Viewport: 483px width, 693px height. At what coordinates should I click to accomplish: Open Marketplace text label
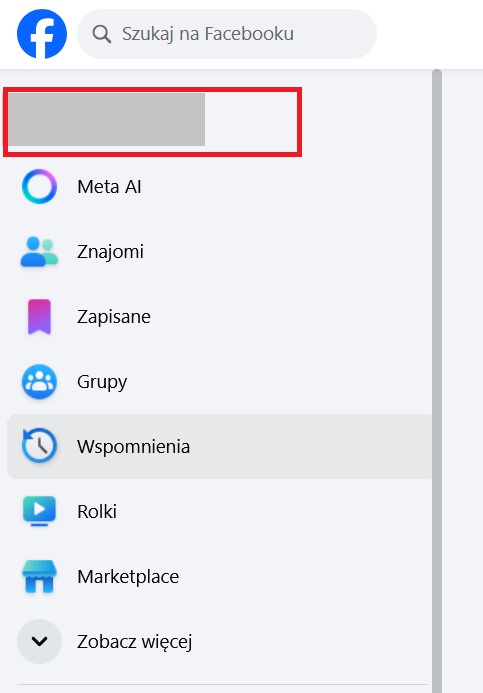pos(128,576)
